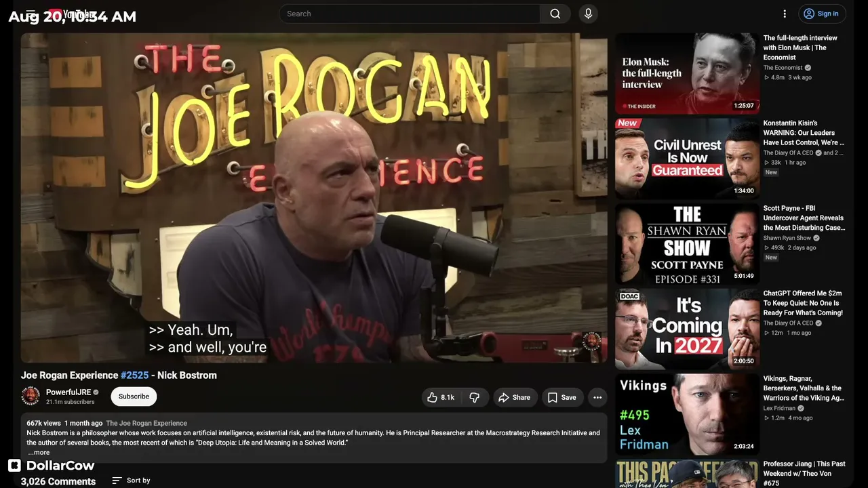This screenshot has height=488, width=868.
Task: Sign in to YouTube
Action: 821,14
